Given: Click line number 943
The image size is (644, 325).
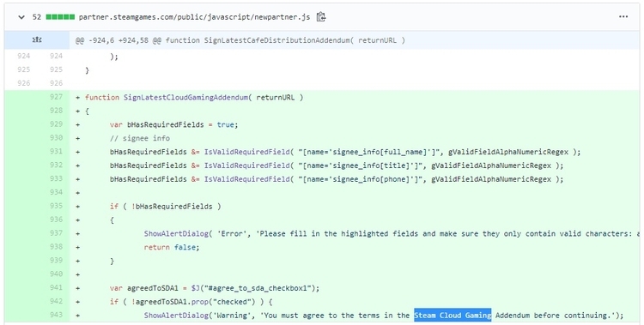Looking at the screenshot, I should point(57,315).
